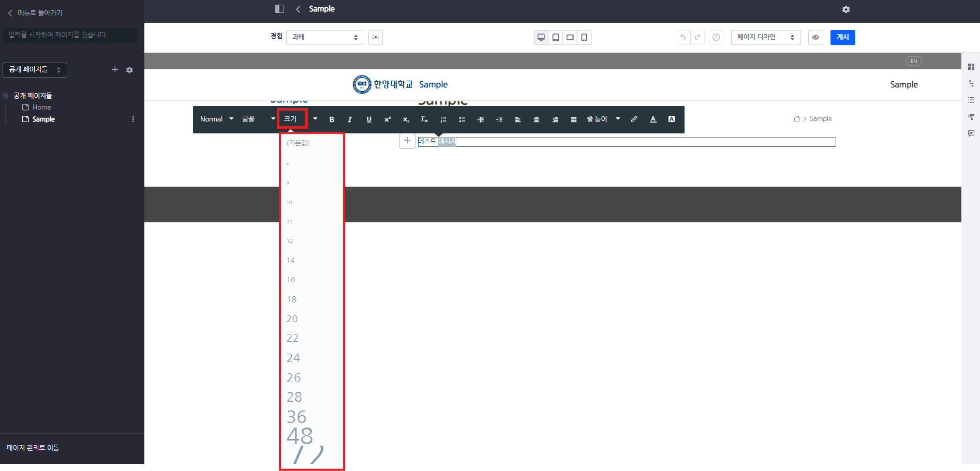
Task: Expand the Normal paragraph style dropdown
Action: pos(217,119)
